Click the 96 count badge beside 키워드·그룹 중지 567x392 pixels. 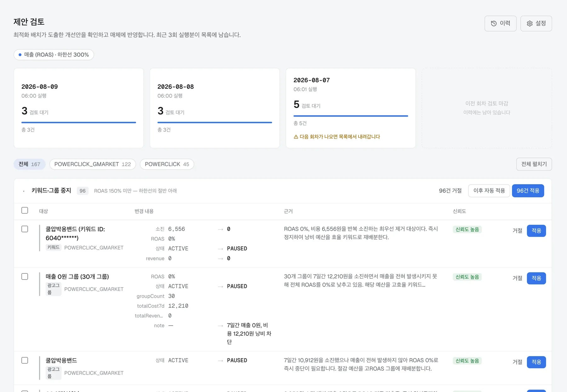83,191
